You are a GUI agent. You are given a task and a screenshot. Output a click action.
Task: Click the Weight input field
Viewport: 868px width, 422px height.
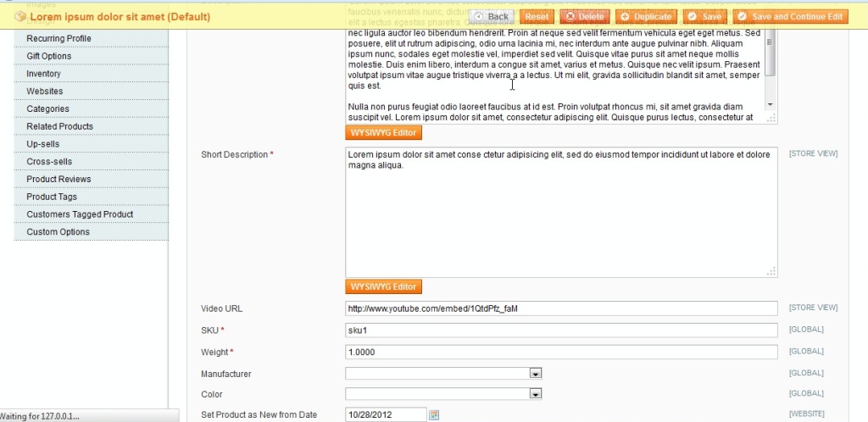(561, 352)
